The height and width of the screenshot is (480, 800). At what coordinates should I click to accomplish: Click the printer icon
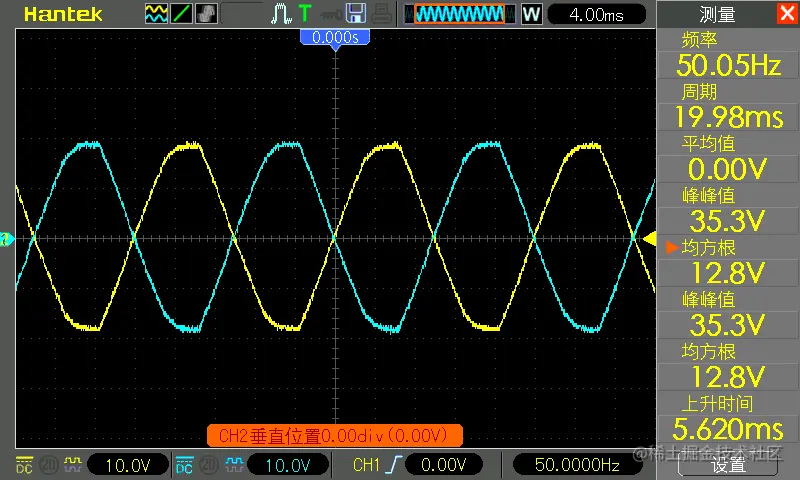point(381,14)
